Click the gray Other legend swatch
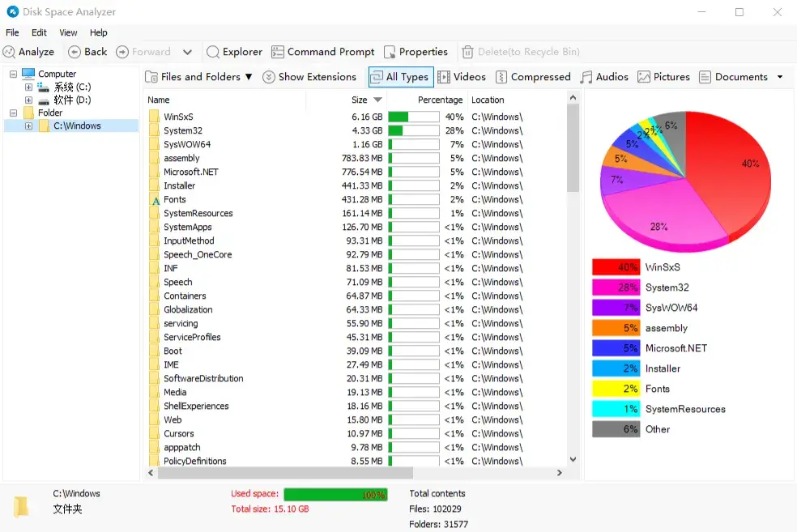This screenshot has height=532, width=797. coord(616,429)
